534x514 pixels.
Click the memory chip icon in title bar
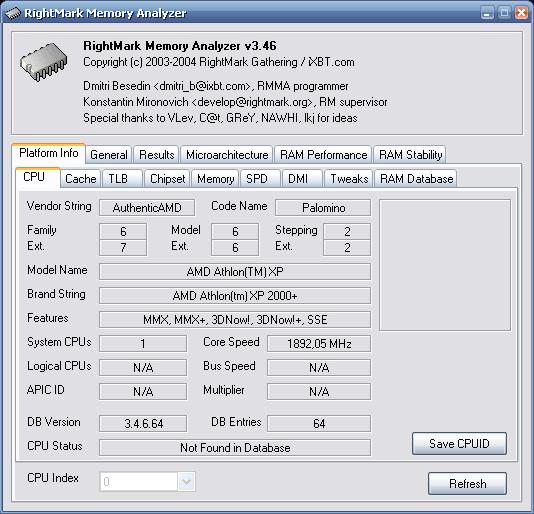tap(13, 13)
